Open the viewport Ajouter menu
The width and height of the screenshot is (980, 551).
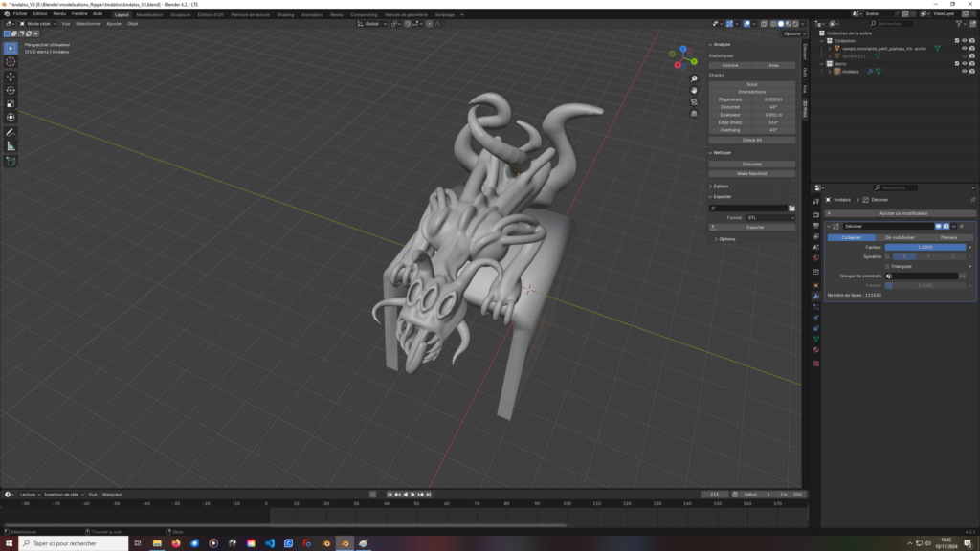[x=114, y=24]
